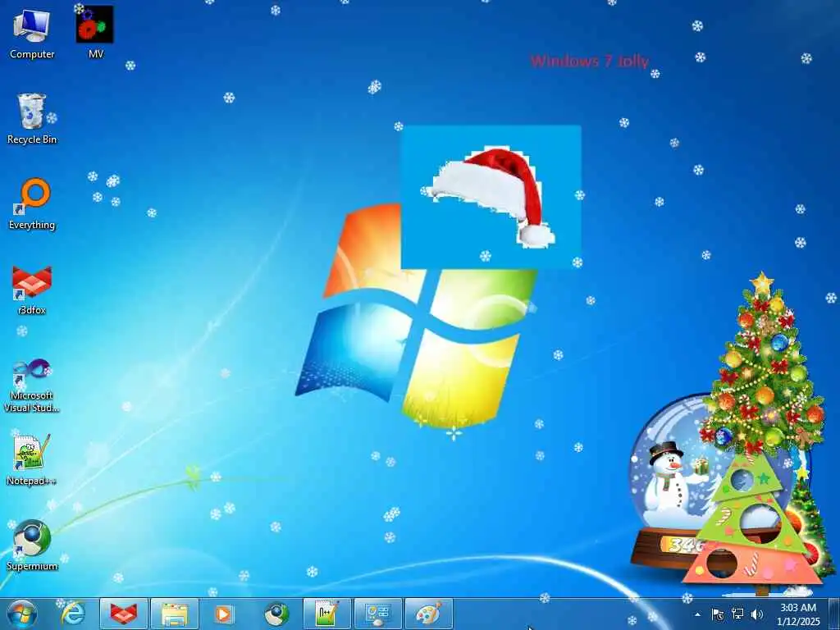Switch to the Control Panel taskbar button
The height and width of the screenshot is (630, 840).
point(378,614)
